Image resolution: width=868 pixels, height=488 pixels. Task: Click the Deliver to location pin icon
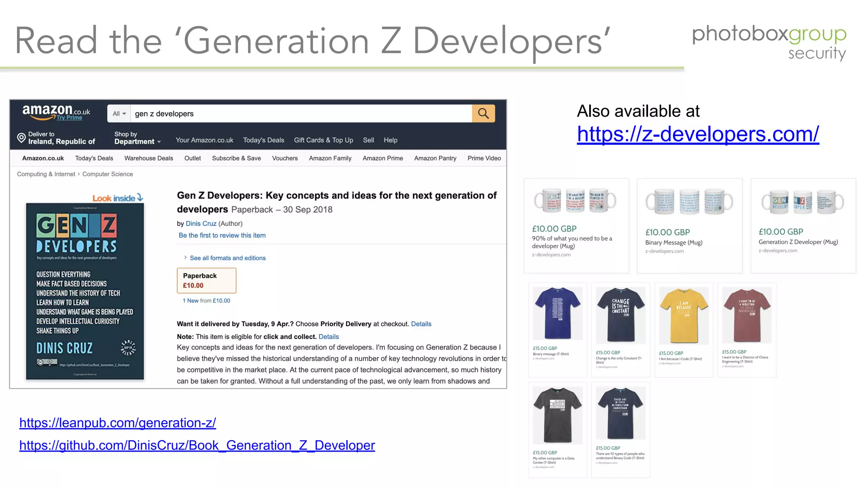(21, 138)
